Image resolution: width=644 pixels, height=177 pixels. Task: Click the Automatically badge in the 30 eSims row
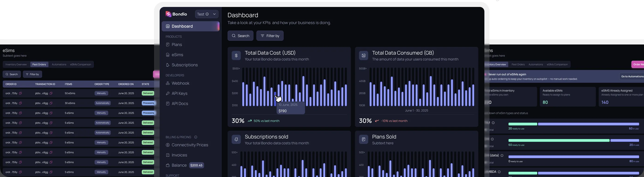[x=102, y=103]
